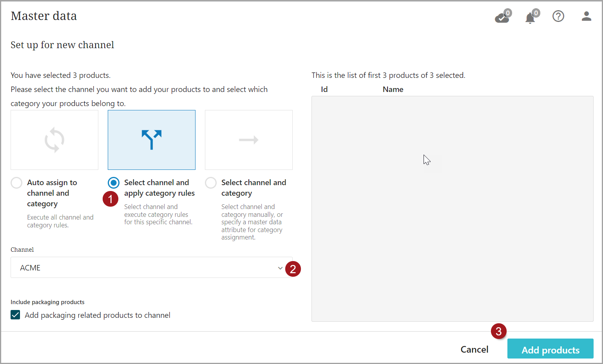Click the split arrows category rules tile

coord(152,140)
